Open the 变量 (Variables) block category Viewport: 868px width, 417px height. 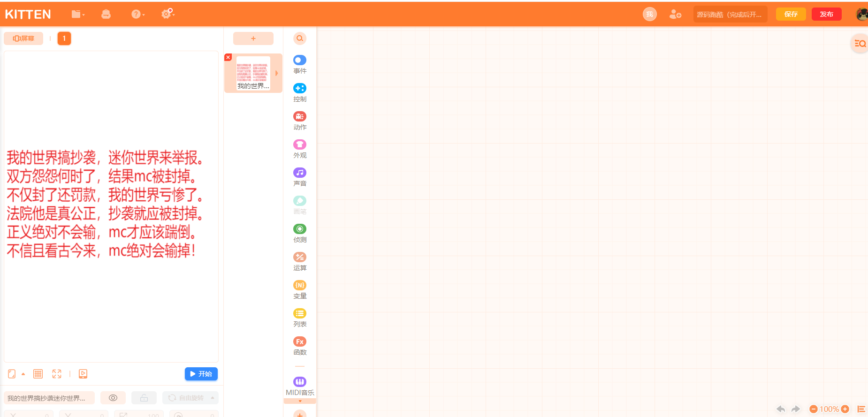tap(300, 290)
